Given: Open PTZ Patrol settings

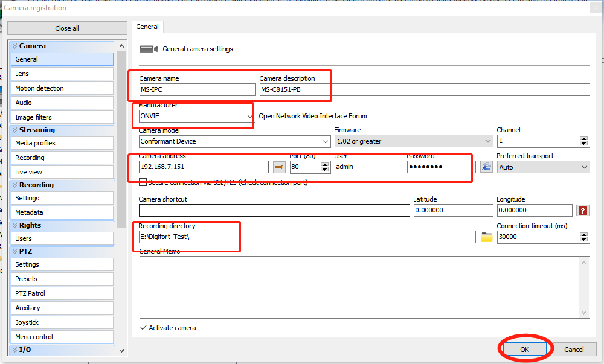Looking at the screenshot, I should tap(62, 293).
